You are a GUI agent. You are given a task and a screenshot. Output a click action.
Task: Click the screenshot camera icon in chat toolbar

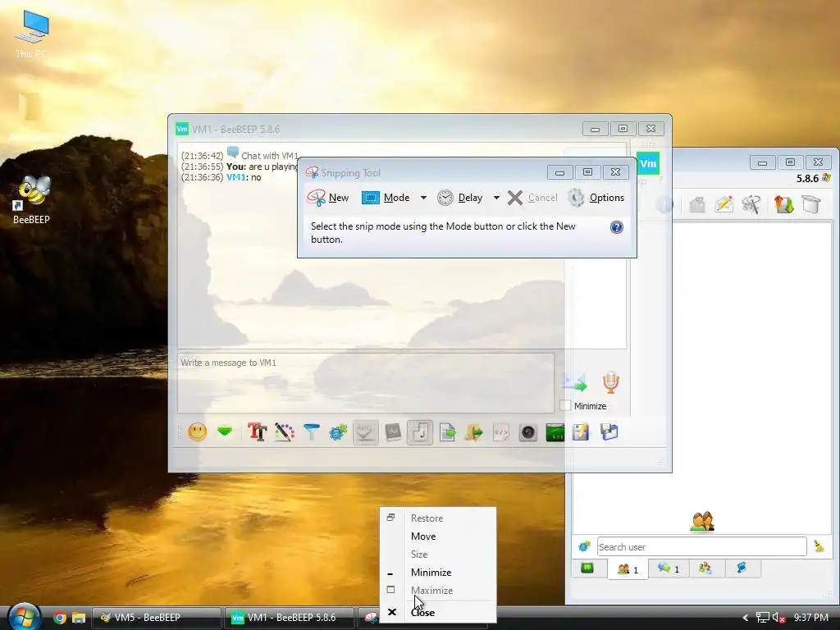[528, 431]
